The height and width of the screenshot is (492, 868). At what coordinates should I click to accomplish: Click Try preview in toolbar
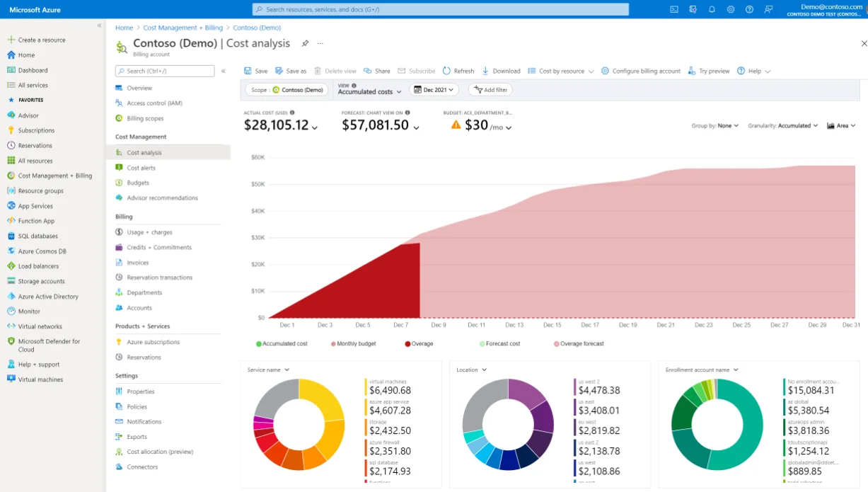709,71
